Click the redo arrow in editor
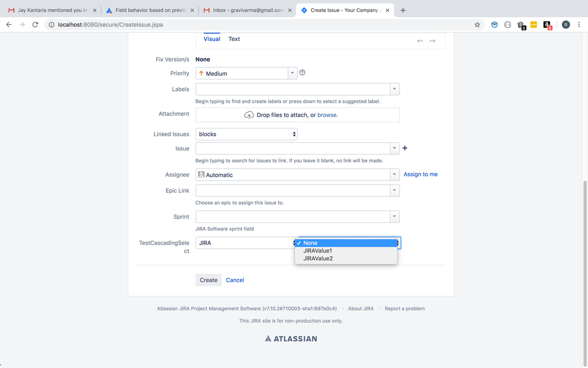 (x=432, y=41)
